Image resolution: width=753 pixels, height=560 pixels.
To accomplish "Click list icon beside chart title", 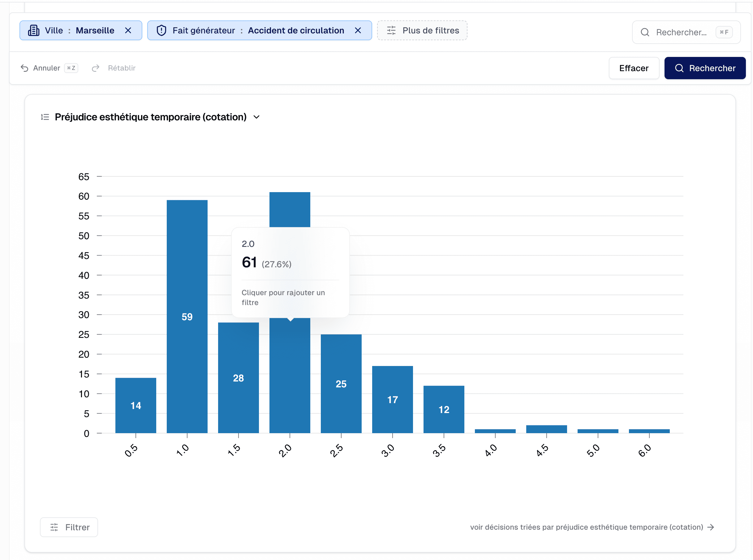I will pos(45,117).
